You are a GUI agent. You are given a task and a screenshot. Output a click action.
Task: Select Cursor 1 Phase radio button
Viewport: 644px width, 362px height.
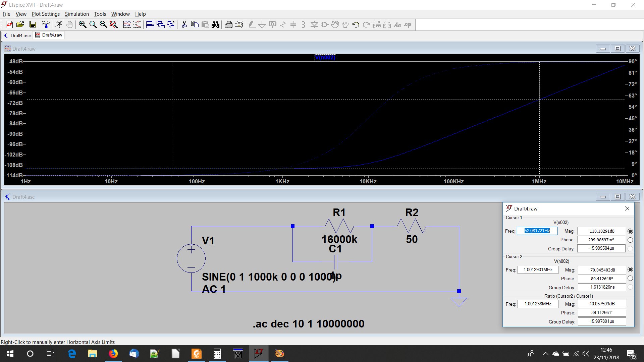point(630,240)
